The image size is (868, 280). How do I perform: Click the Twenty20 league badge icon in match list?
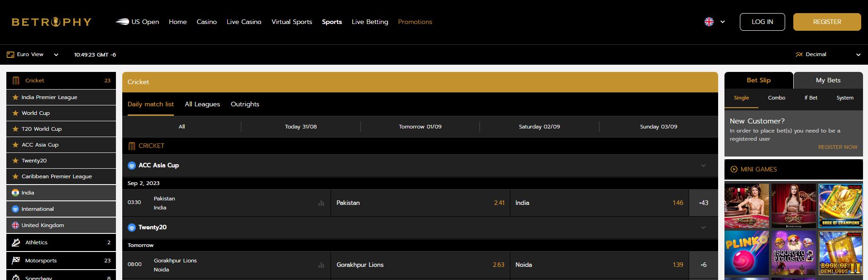click(132, 228)
